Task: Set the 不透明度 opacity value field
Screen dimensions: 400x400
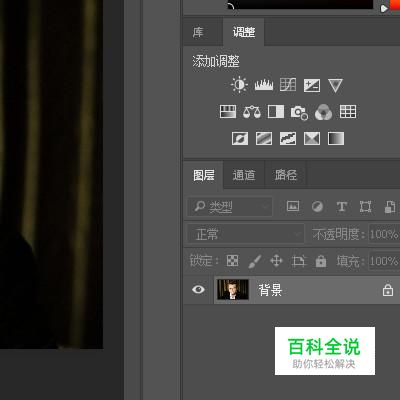Action: tap(384, 234)
